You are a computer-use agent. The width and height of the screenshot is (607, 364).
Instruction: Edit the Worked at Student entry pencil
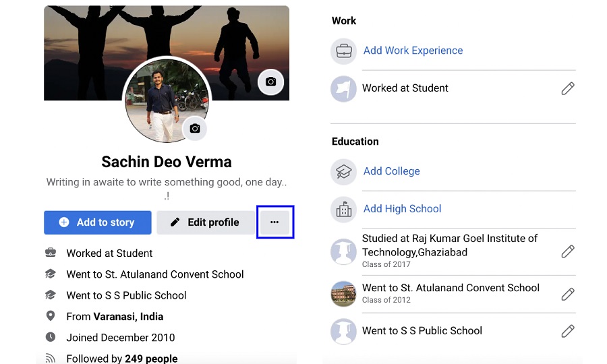point(567,88)
